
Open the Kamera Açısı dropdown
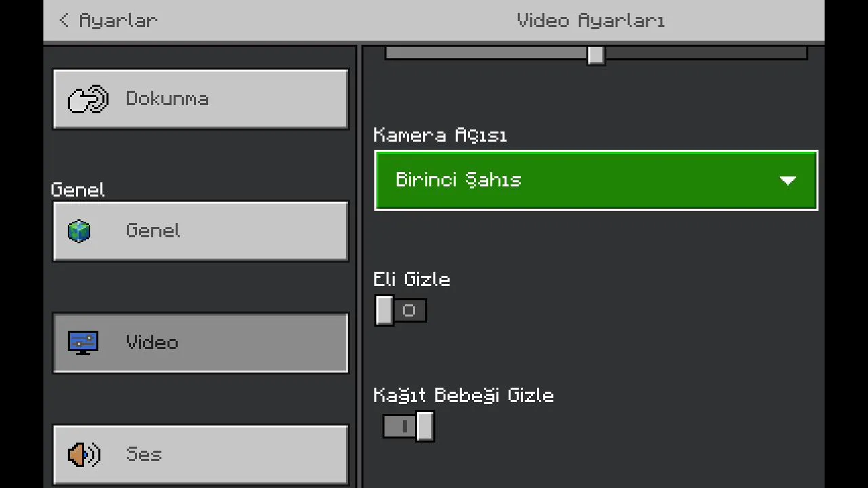(x=595, y=180)
